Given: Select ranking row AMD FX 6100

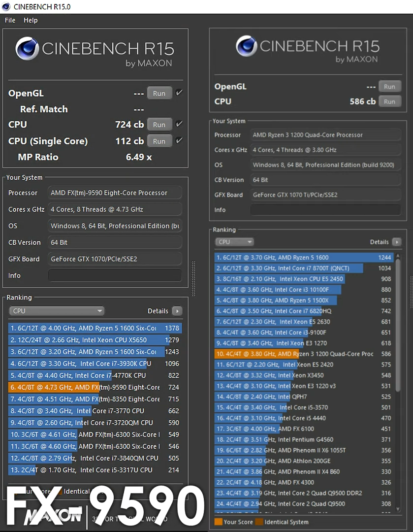Looking at the screenshot, I should pos(304,429).
